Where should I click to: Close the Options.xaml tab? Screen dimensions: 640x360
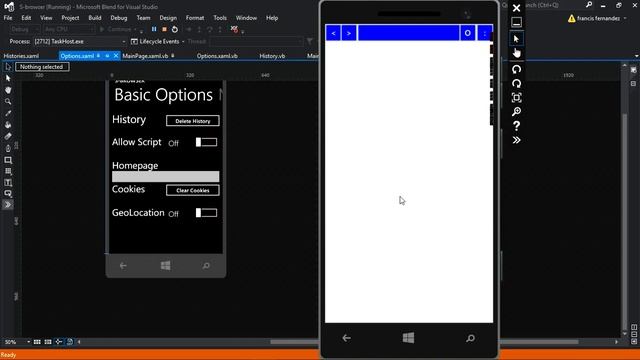pyautogui.click(x=116, y=56)
